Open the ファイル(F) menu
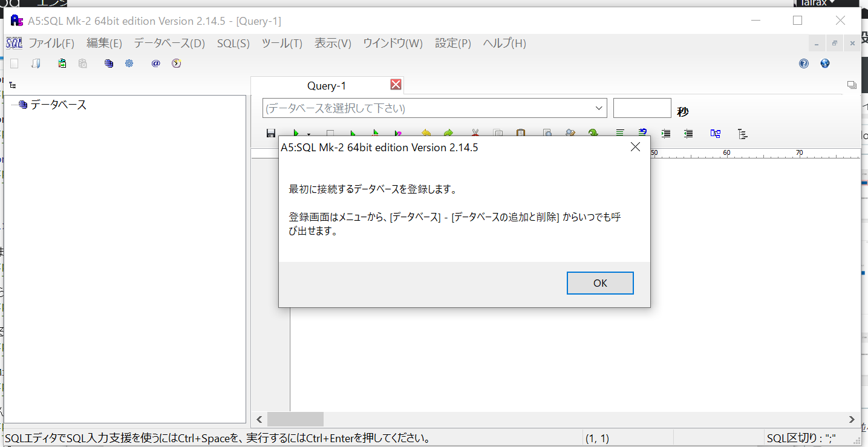This screenshot has height=447, width=868. click(x=51, y=44)
